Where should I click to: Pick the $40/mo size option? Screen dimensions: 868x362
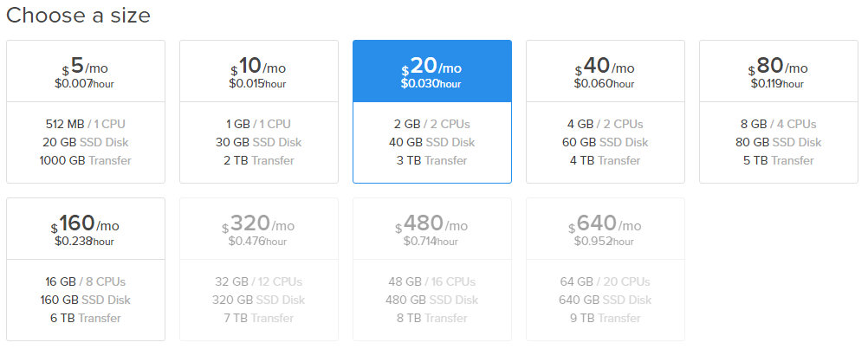(605, 111)
